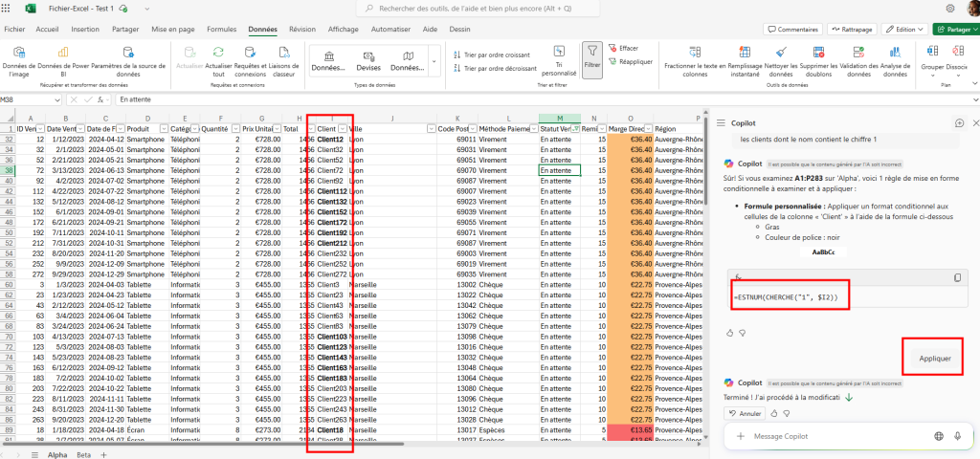Toggle the Filtrer button

pyautogui.click(x=591, y=60)
